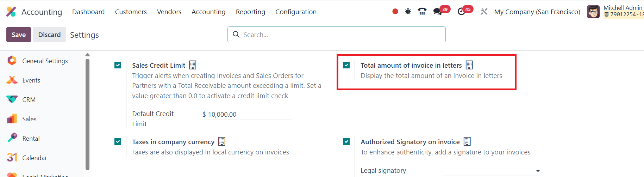644x177 pixels.
Task: Uncheck the Sales Credit Limit checkbox
Action: click(118, 65)
